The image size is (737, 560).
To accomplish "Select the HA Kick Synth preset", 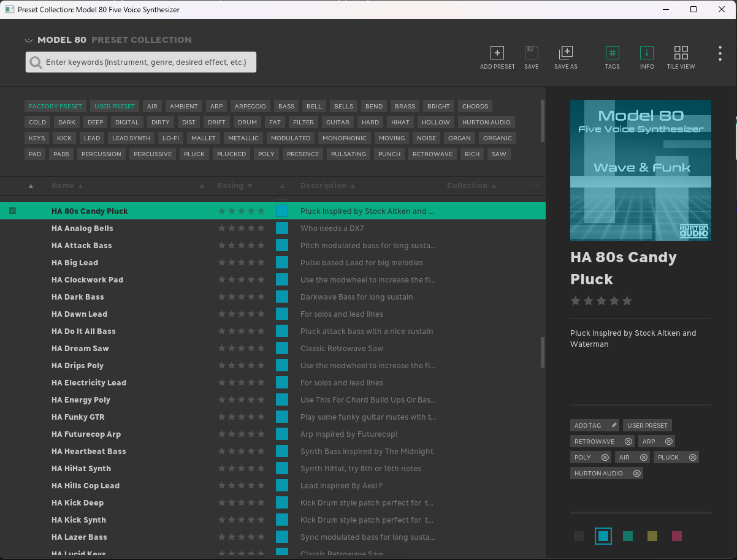I will click(x=273, y=520).
